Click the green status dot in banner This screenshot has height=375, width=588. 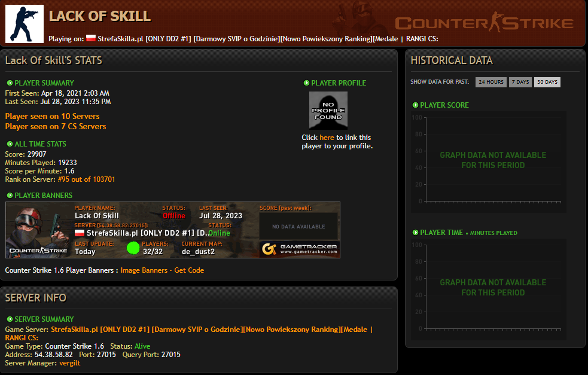click(x=133, y=248)
